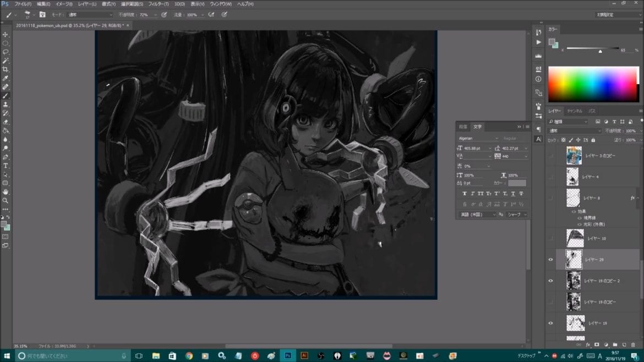Delete the selected layer with the trash button
Screen dimensions: 644x362
click(x=633, y=344)
